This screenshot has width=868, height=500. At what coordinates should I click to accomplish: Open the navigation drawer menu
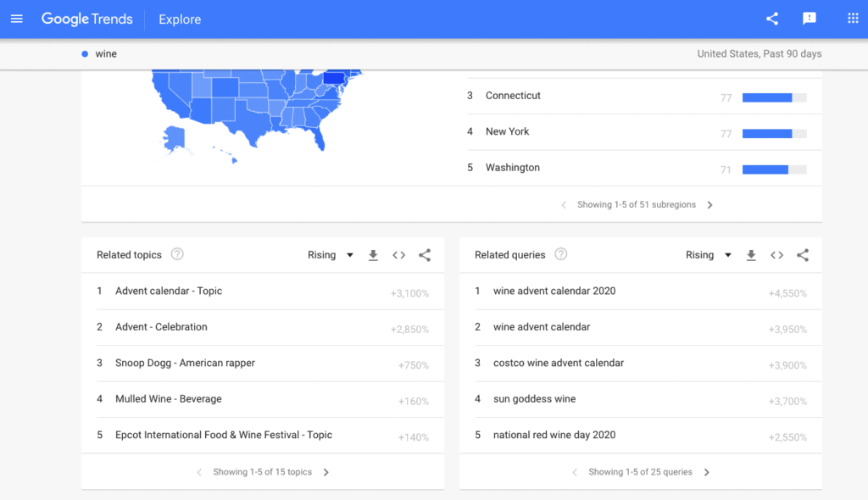click(17, 19)
